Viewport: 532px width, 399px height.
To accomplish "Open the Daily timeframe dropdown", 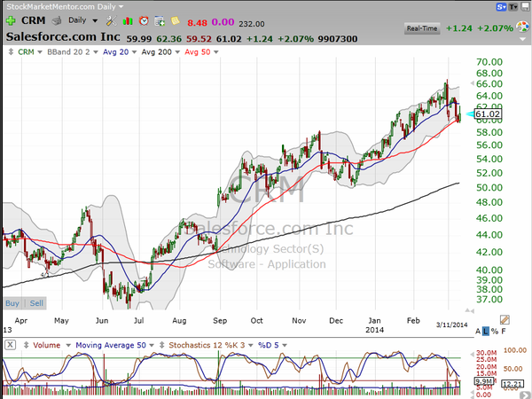I will click(95, 20).
